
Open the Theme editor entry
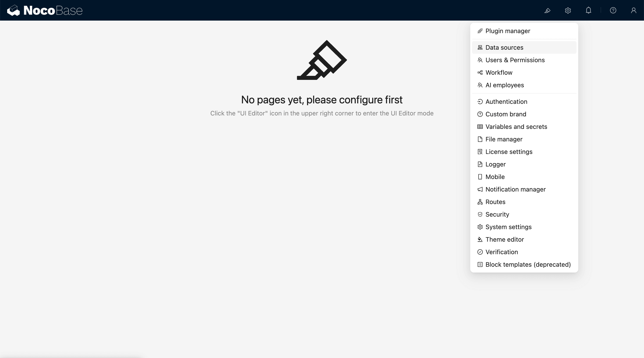504,239
